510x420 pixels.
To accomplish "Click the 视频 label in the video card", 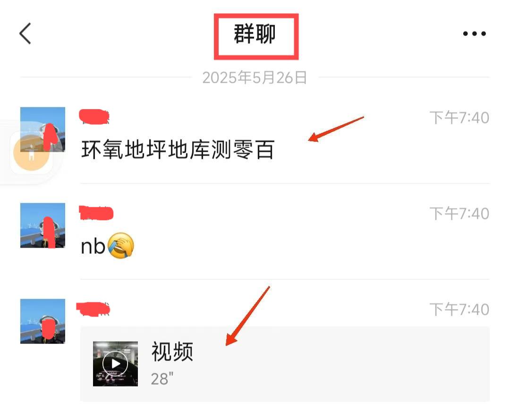I will (172, 351).
